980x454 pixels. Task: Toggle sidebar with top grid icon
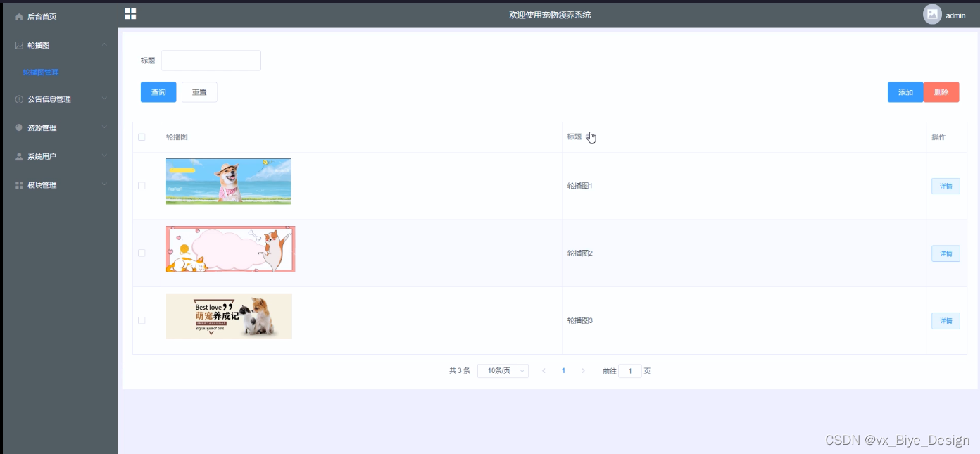click(130, 14)
